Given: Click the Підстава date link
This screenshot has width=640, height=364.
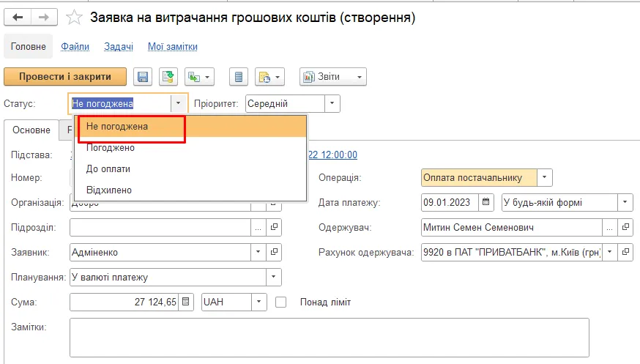Looking at the screenshot, I should pos(332,155).
